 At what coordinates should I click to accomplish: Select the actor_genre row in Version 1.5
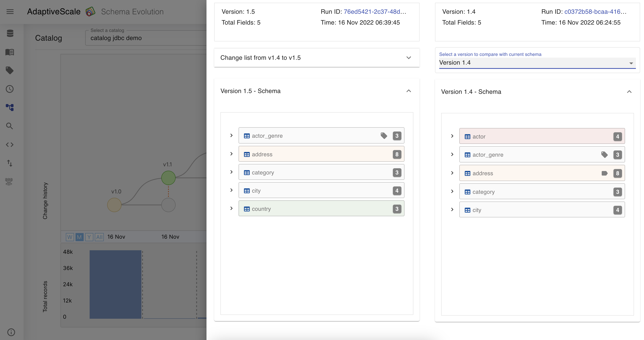(x=321, y=135)
